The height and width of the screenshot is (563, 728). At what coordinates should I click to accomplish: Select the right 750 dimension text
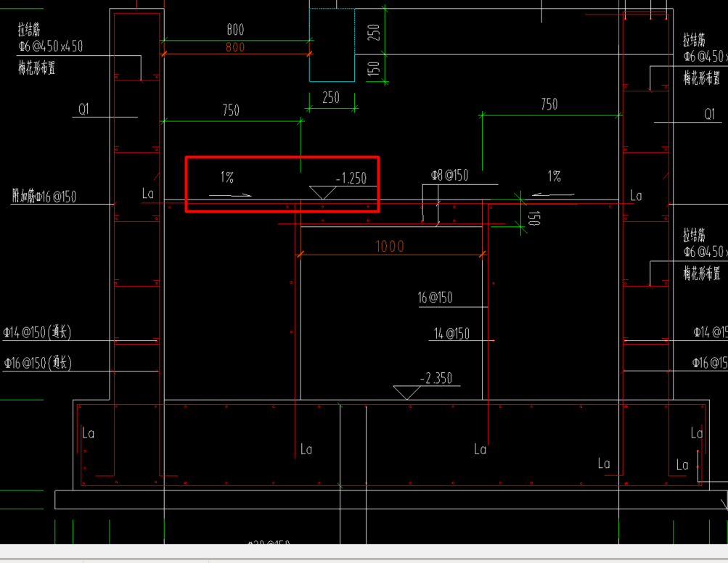click(x=549, y=104)
